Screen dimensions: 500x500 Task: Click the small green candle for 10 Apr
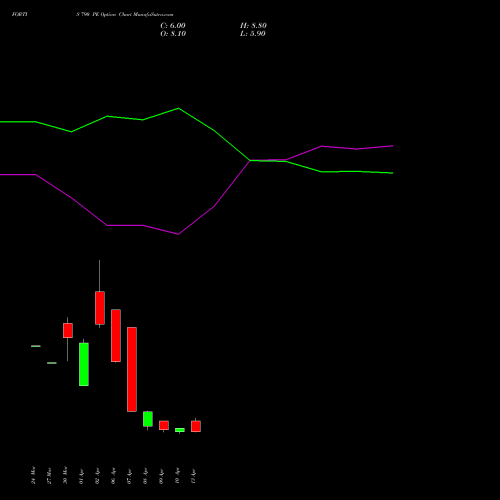[x=180, y=430]
